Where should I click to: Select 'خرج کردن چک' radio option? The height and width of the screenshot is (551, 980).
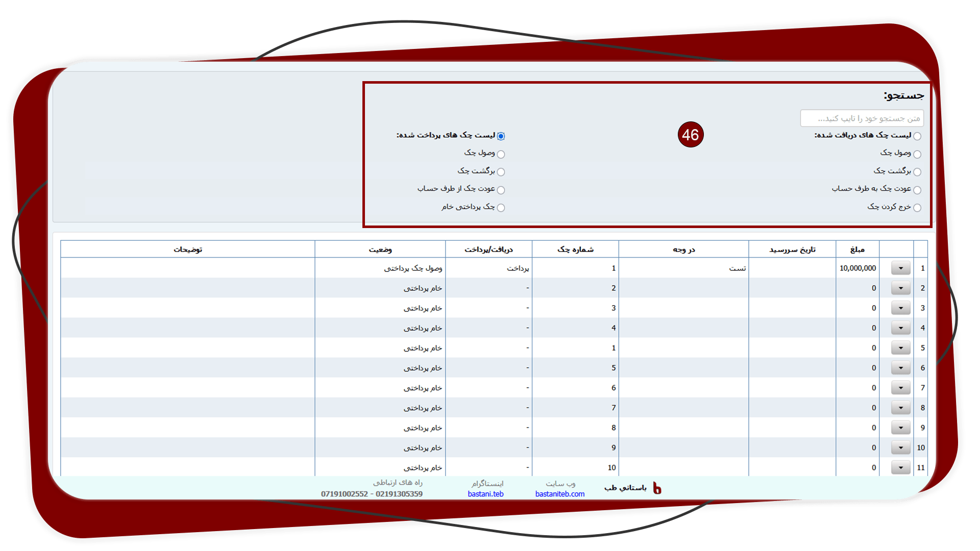(x=917, y=208)
